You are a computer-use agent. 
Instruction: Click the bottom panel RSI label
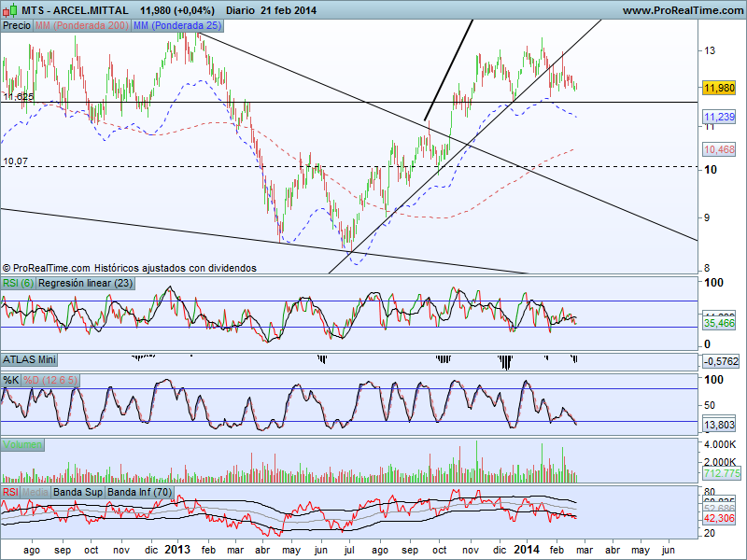[10, 492]
